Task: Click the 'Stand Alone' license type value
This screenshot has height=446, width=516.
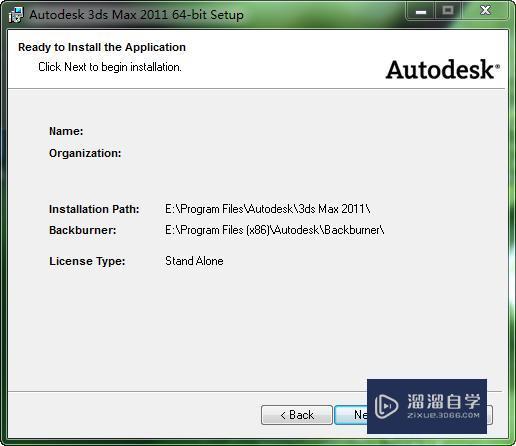Action: [x=194, y=261]
